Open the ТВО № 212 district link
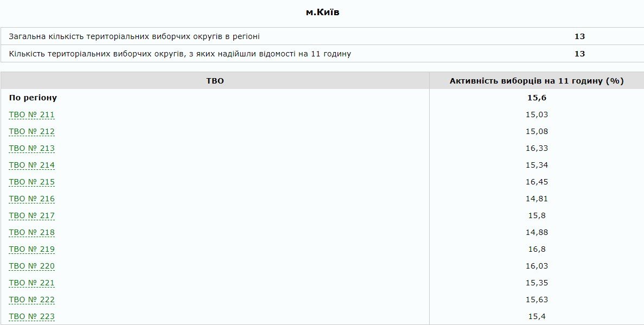The image size is (644, 325). click(30, 131)
